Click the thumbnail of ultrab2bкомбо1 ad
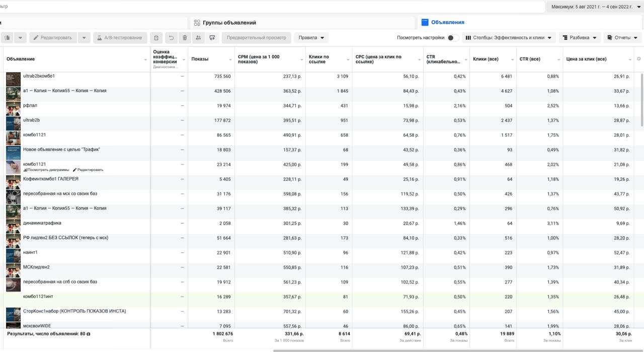 (x=13, y=79)
